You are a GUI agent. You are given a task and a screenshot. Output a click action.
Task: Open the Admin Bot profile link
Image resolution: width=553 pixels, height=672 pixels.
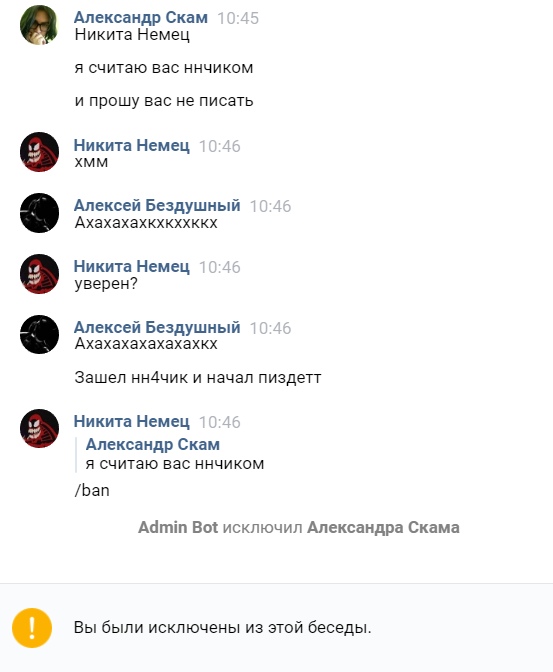point(178,527)
